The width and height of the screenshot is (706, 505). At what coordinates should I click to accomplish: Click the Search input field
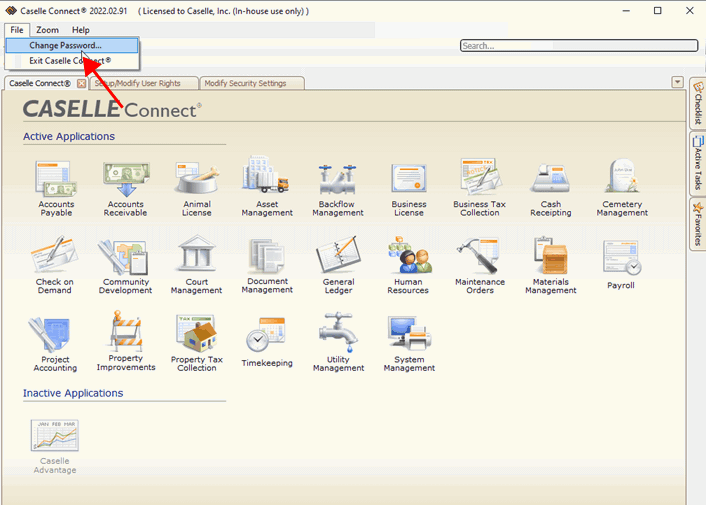[579, 45]
